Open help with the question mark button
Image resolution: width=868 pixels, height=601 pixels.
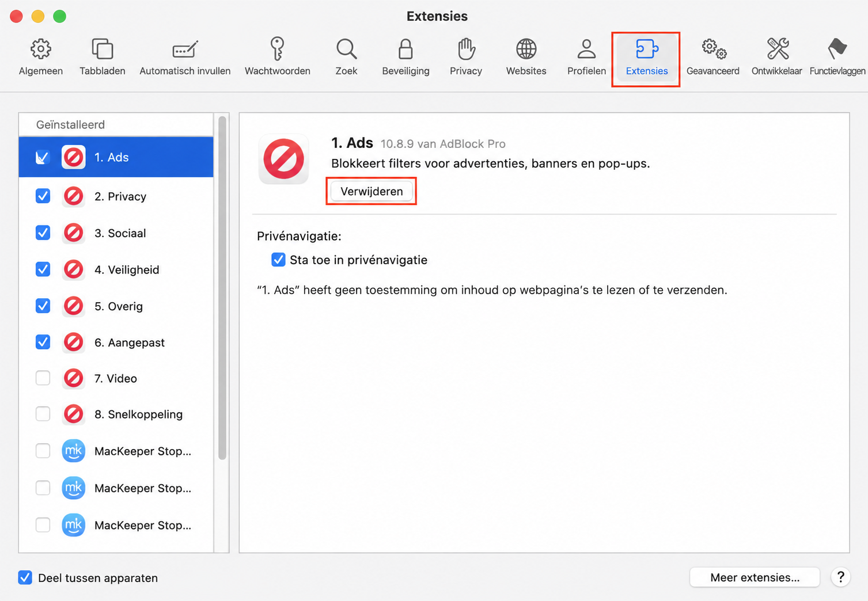840,577
